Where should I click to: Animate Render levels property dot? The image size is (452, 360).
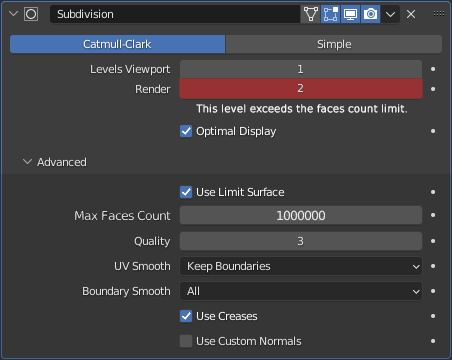point(433,89)
